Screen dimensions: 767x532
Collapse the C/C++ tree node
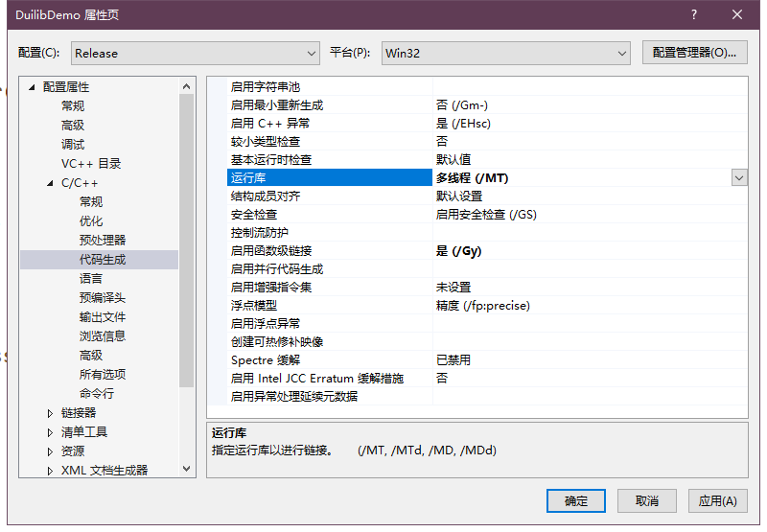click(x=51, y=183)
